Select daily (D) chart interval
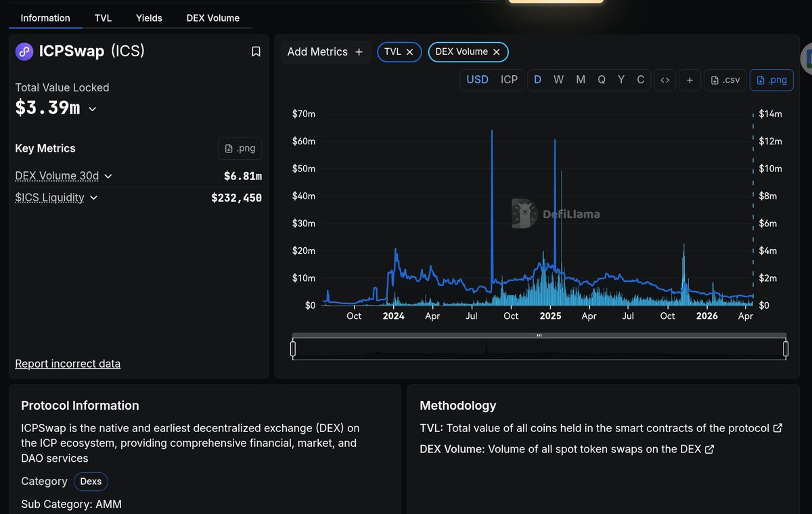The image size is (812, 514). point(537,80)
